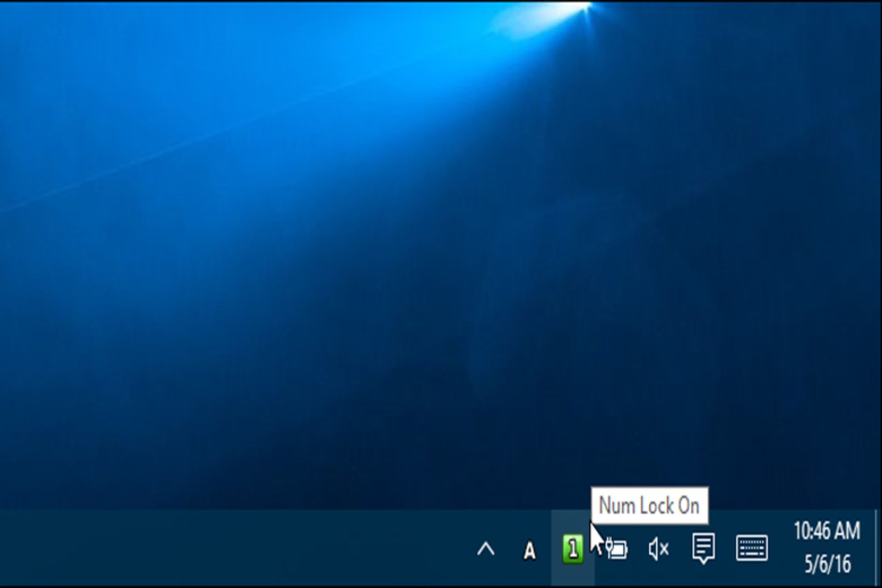Screen dimensions: 882x588
Task: Open Action Center notifications icon
Action: 703,548
